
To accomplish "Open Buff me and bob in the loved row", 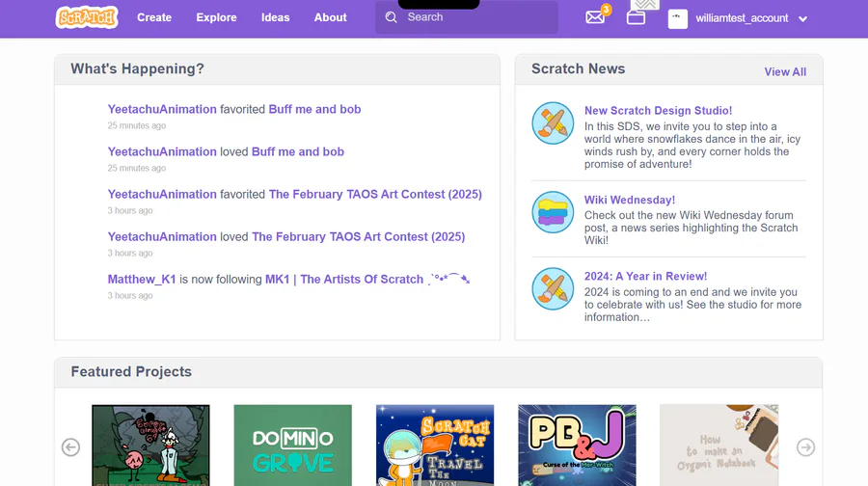I will click(x=298, y=151).
